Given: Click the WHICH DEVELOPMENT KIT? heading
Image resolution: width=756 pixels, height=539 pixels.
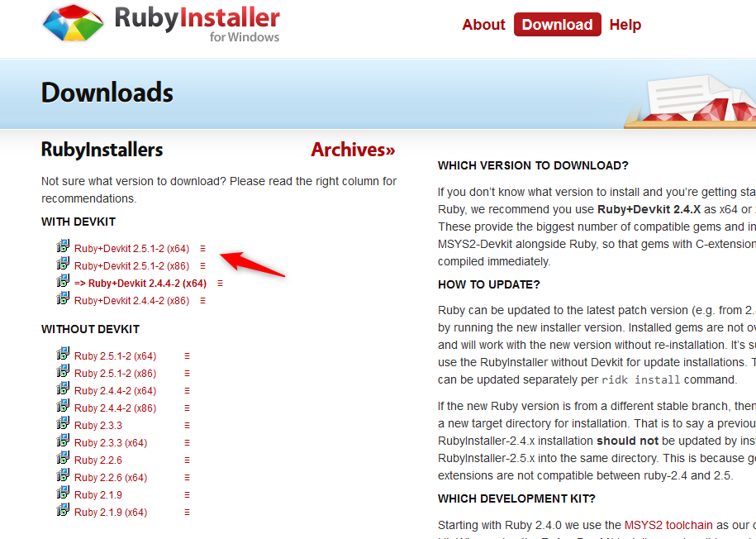Looking at the screenshot, I should [517, 498].
